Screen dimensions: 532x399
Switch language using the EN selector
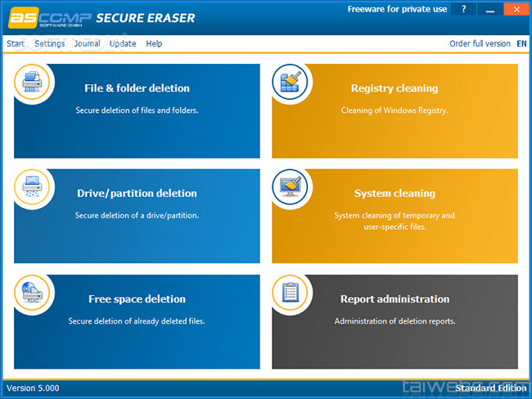(521, 43)
